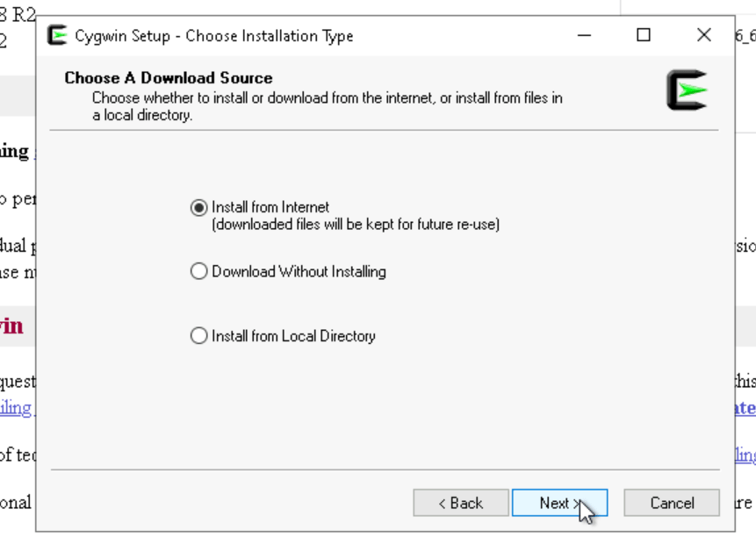
Task: Enable the Install from Local Directory radio button
Action: click(x=199, y=336)
